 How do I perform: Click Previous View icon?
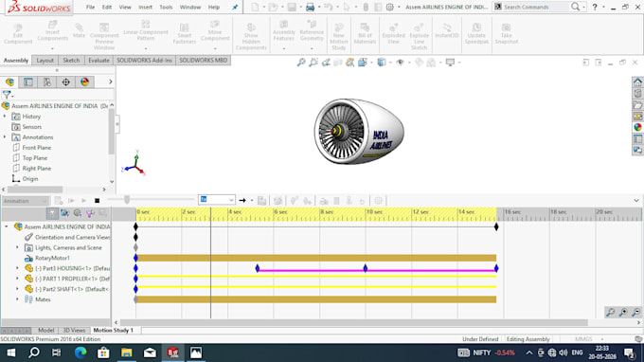(326, 62)
